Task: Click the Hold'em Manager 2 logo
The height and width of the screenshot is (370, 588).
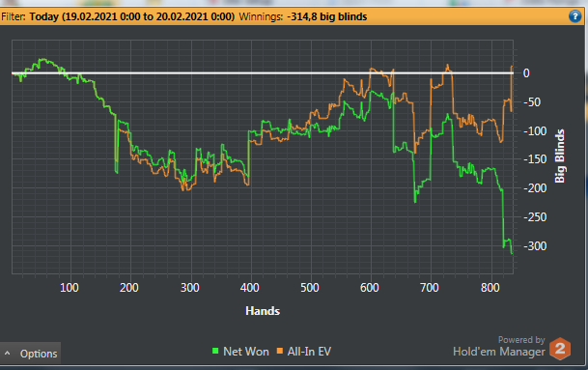Action: [560, 349]
